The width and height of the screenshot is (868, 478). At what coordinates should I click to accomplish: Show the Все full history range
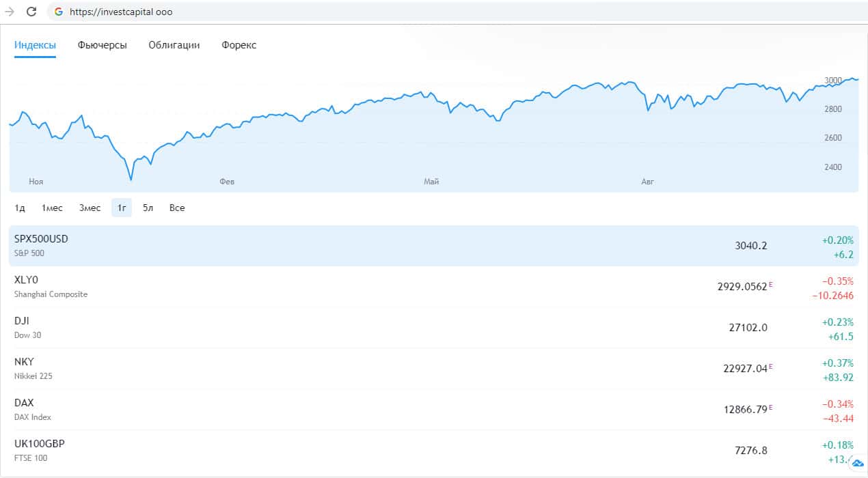[177, 208]
